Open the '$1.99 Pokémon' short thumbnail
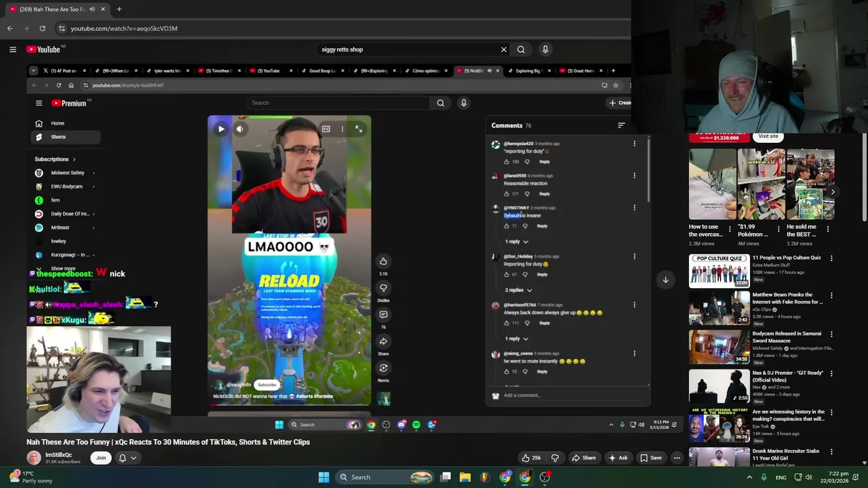 [762, 184]
